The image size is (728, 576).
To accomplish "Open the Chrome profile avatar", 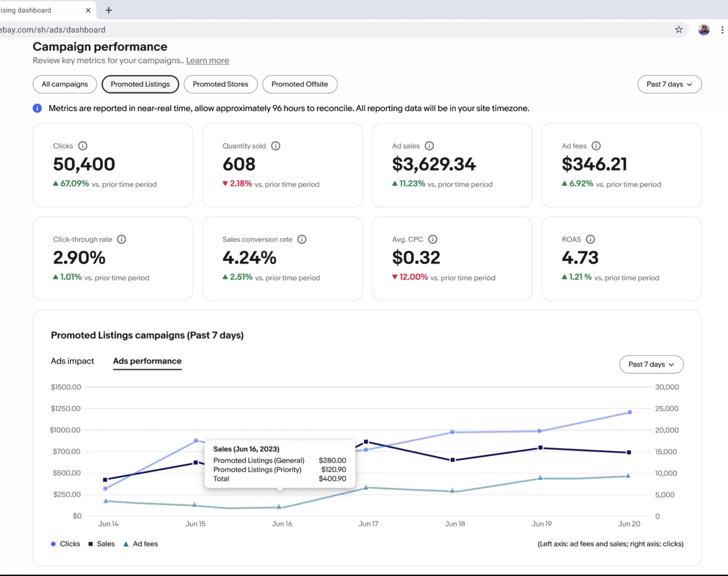I will 704,30.
